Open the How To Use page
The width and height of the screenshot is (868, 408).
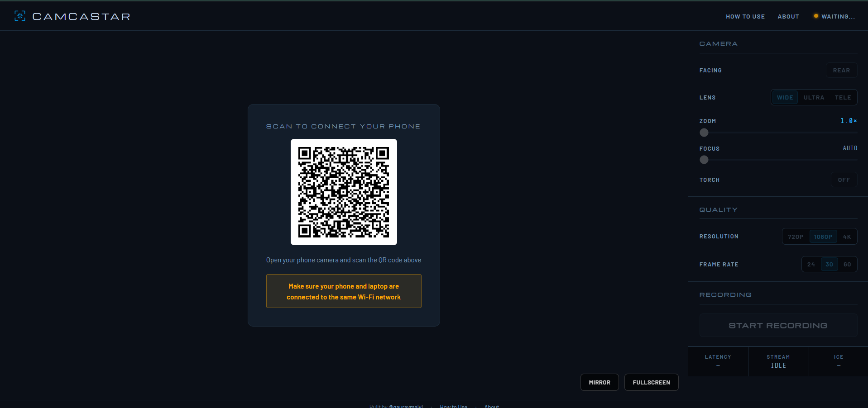click(x=745, y=17)
